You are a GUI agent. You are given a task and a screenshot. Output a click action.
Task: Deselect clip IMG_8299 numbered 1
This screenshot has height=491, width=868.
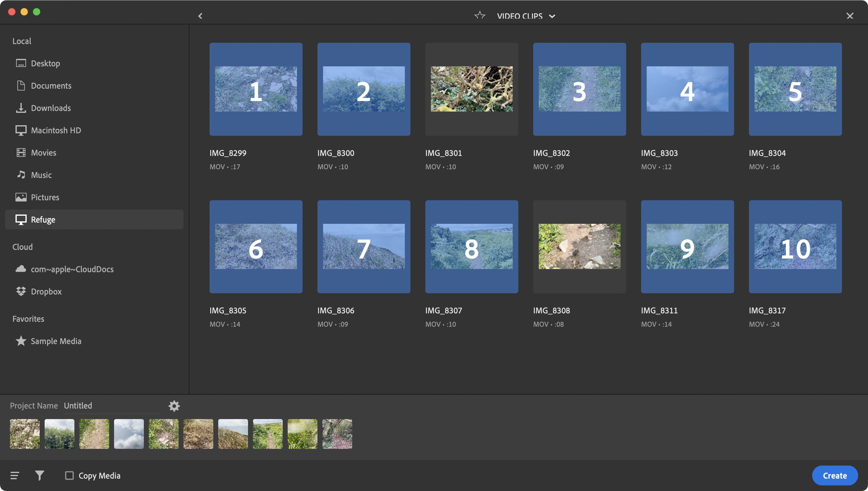[x=256, y=89]
